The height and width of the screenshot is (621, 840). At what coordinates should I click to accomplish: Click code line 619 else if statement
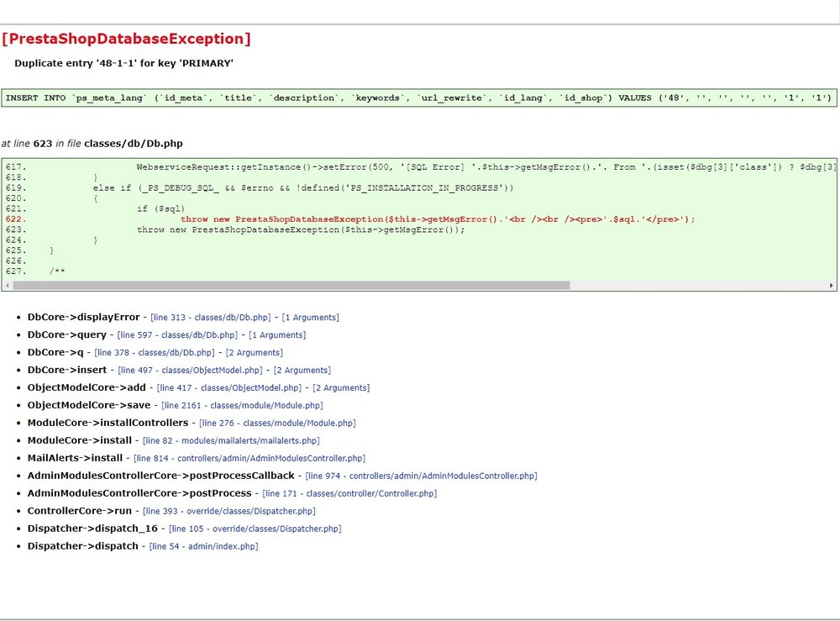point(303,188)
